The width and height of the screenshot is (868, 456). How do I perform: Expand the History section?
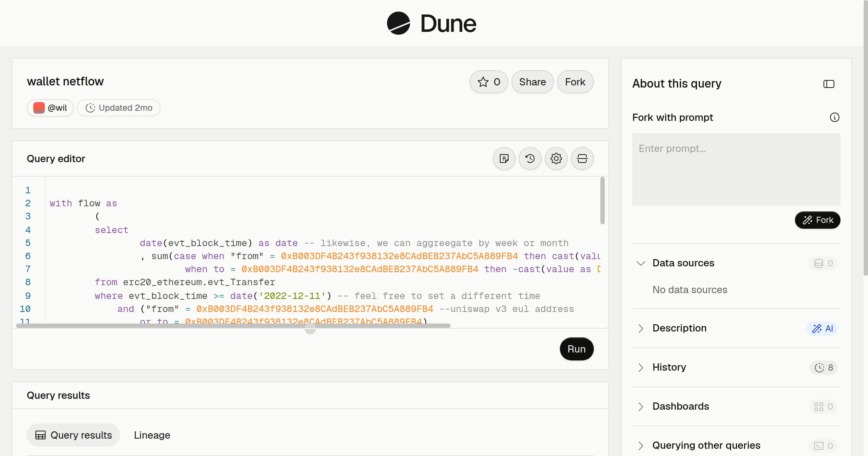coord(641,367)
